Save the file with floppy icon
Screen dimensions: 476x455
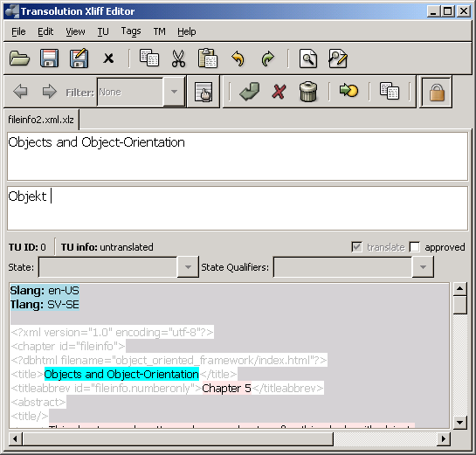click(49, 59)
